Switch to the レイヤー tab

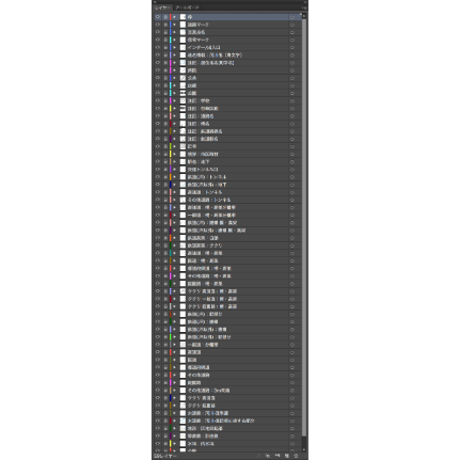162,7
